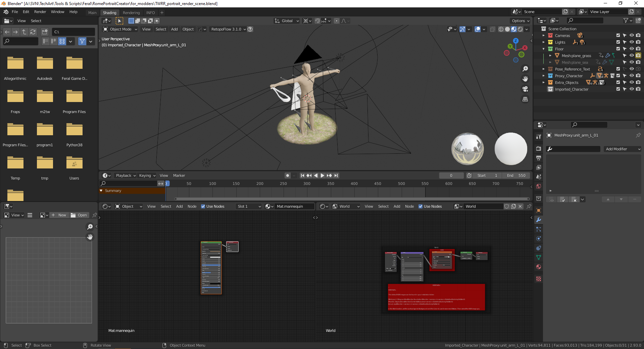Image resolution: width=644 pixels, height=349 pixels.
Task: Go to parent directory in file browser
Action: [x=24, y=32]
